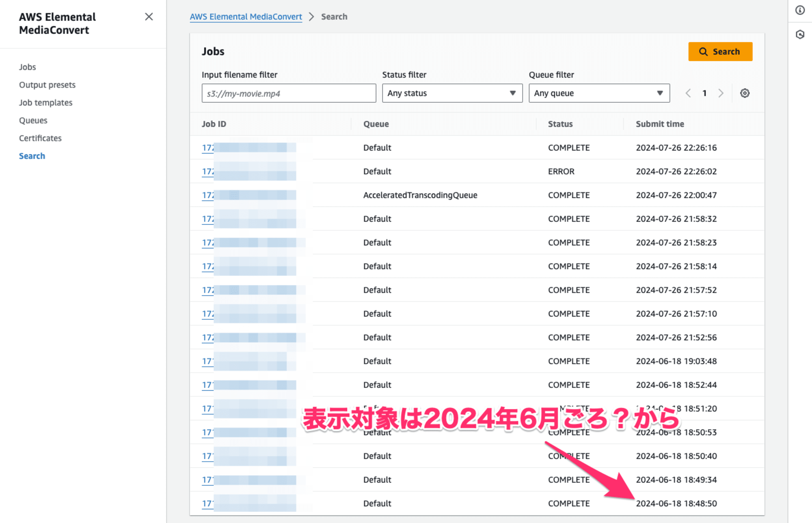Screen dimensions: 812x523
Task: Click the Submit time column header
Action: coord(660,124)
